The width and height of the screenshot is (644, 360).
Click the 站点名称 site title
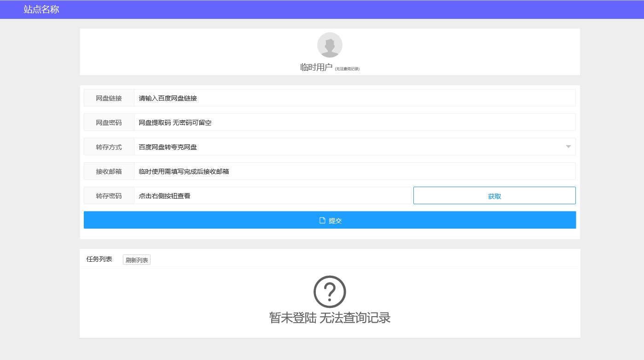41,9
